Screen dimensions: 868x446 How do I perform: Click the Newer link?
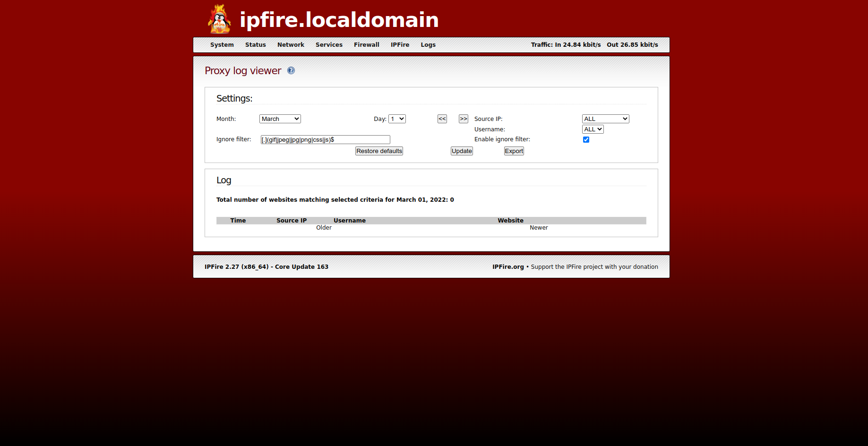[539, 228]
